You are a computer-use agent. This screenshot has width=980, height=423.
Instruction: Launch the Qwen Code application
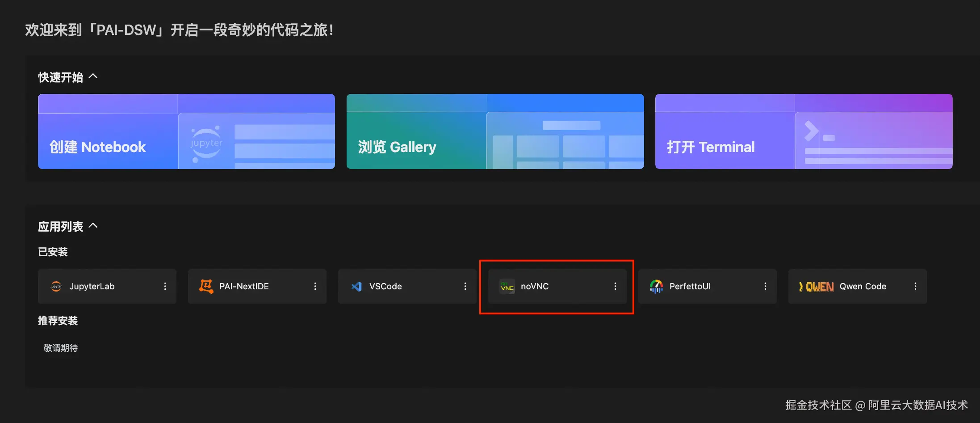857,286
